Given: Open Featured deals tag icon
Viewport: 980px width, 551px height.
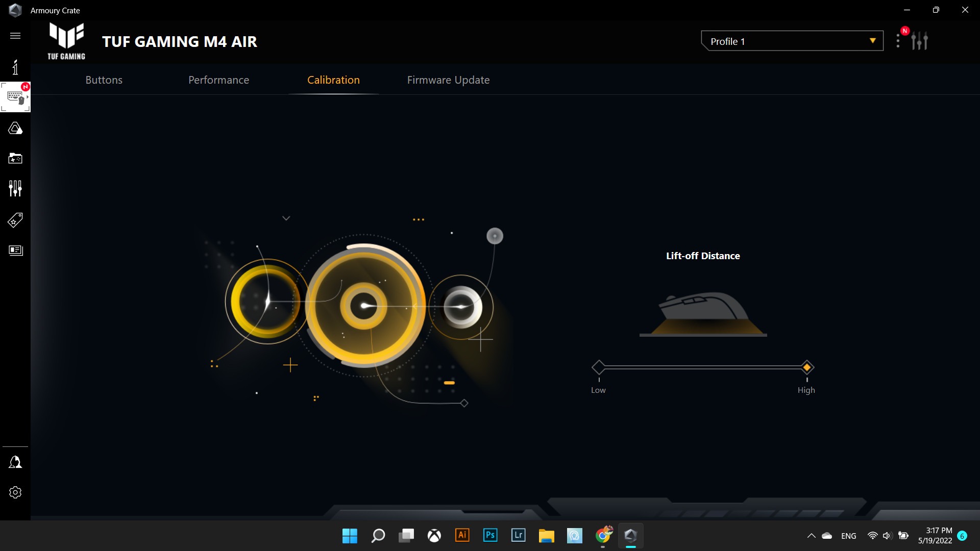Looking at the screenshot, I should [x=15, y=220].
